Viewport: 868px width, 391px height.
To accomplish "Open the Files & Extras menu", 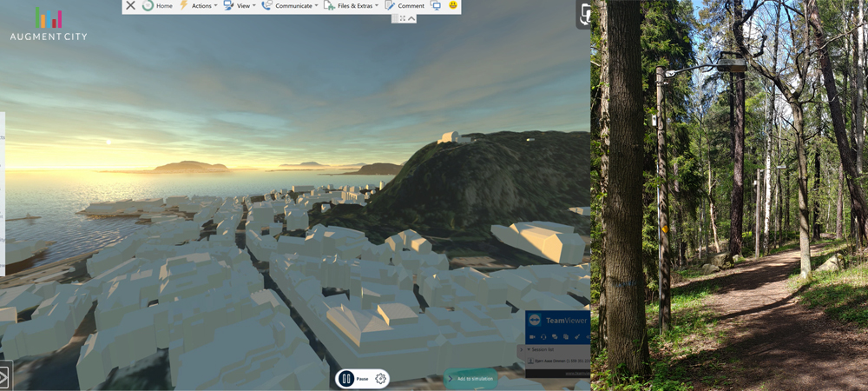I will (351, 5).
